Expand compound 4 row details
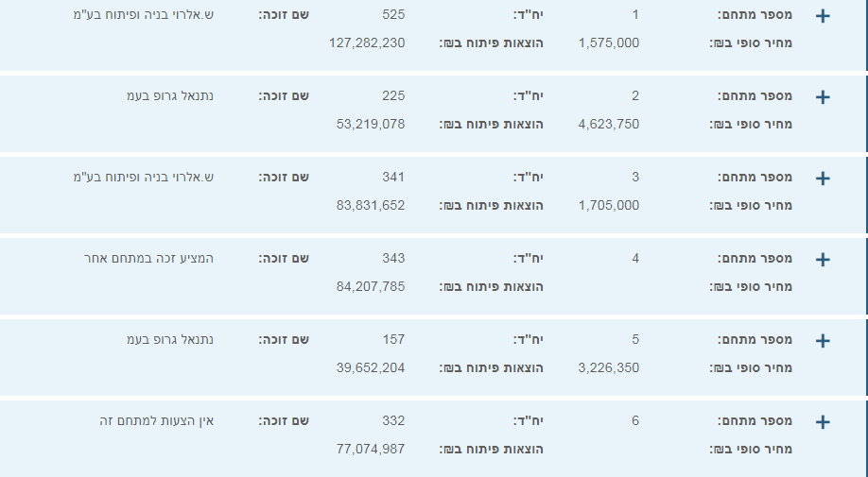Image resolution: width=868 pixels, height=477 pixels. (x=823, y=260)
